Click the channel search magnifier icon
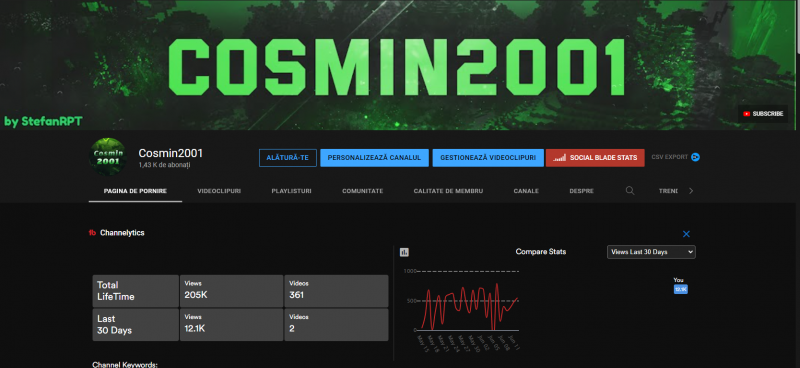 630,191
